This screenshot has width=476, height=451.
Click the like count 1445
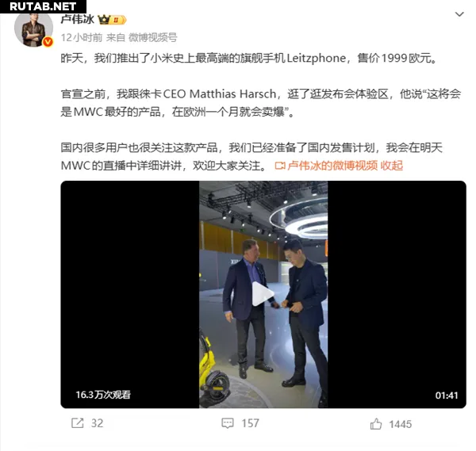401,424
